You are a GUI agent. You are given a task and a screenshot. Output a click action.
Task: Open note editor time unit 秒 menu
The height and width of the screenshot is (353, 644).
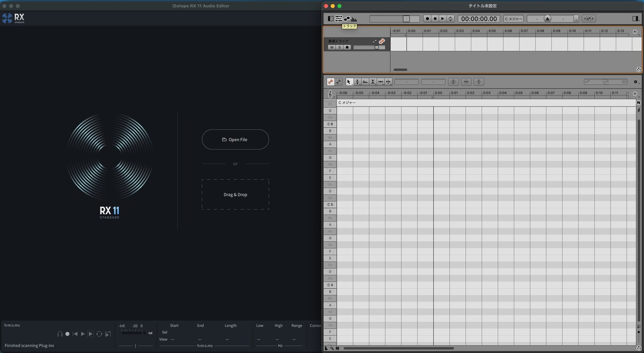point(635,94)
